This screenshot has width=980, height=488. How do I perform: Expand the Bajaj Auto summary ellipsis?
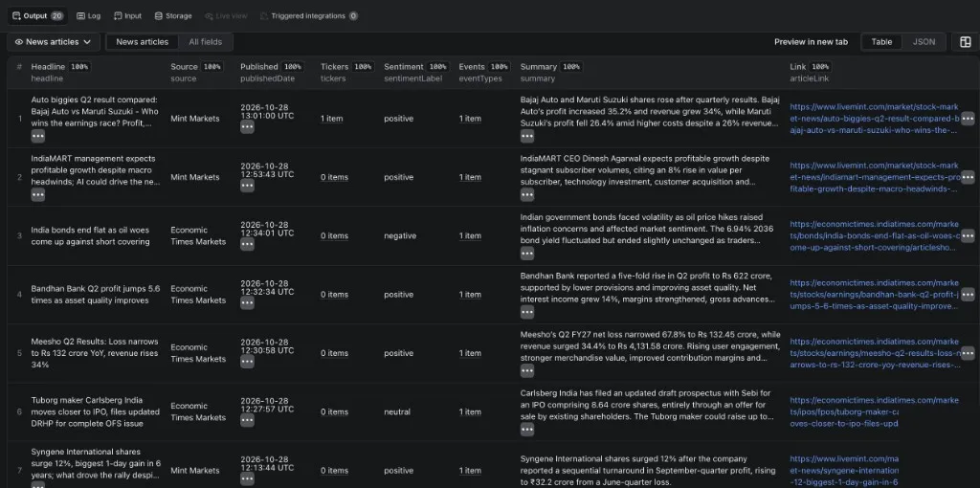point(527,136)
